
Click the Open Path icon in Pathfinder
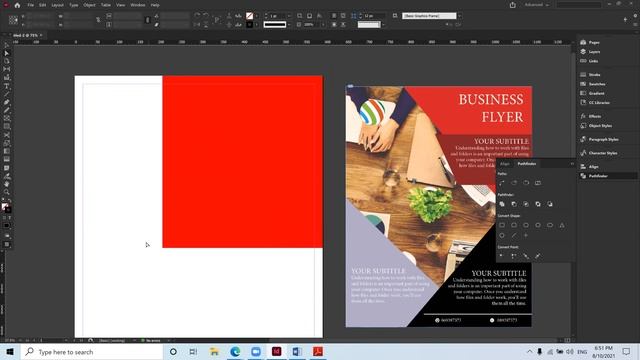(514, 183)
